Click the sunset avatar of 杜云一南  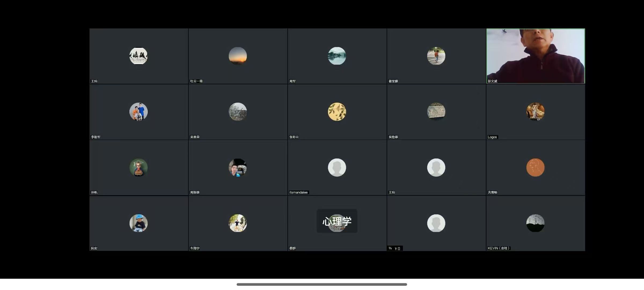238,56
